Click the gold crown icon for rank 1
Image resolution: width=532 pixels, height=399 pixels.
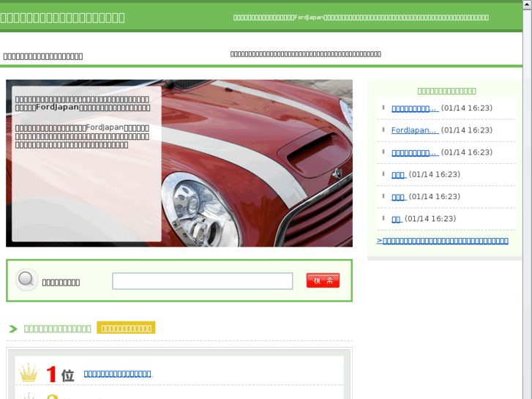tap(29, 373)
